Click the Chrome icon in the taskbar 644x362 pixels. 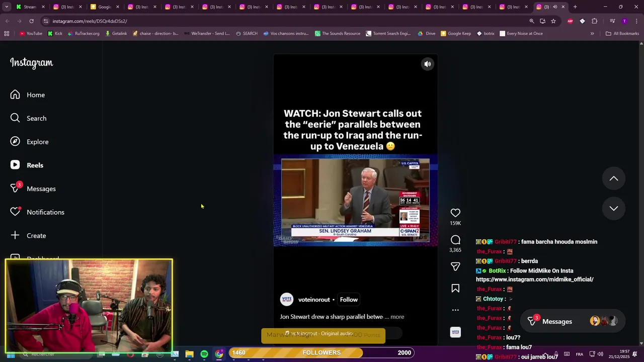coord(219,354)
